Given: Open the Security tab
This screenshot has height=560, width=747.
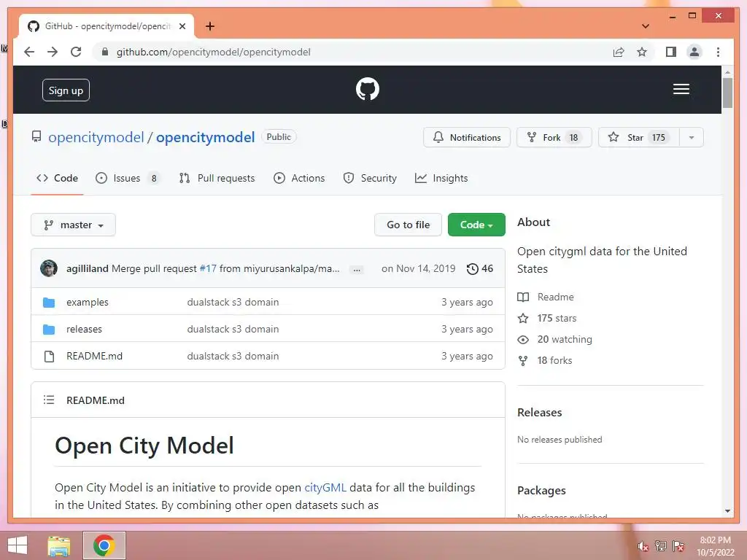Looking at the screenshot, I should pos(370,178).
